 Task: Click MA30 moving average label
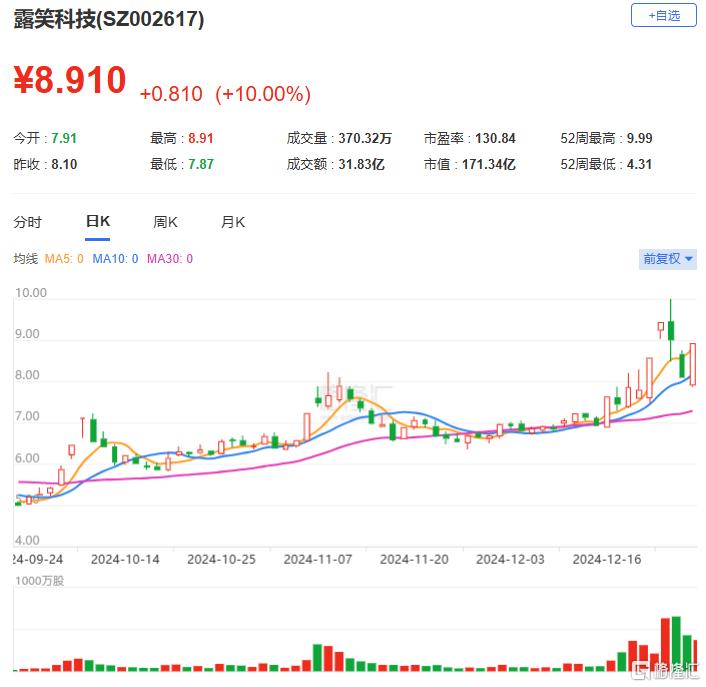[x=170, y=259]
